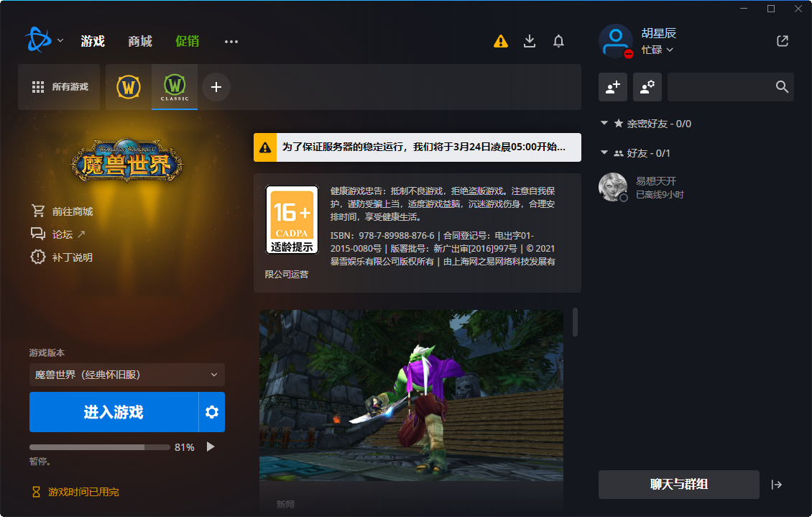Click the 已离线9小时 status text
This screenshot has width=812, height=517.
coord(660,195)
